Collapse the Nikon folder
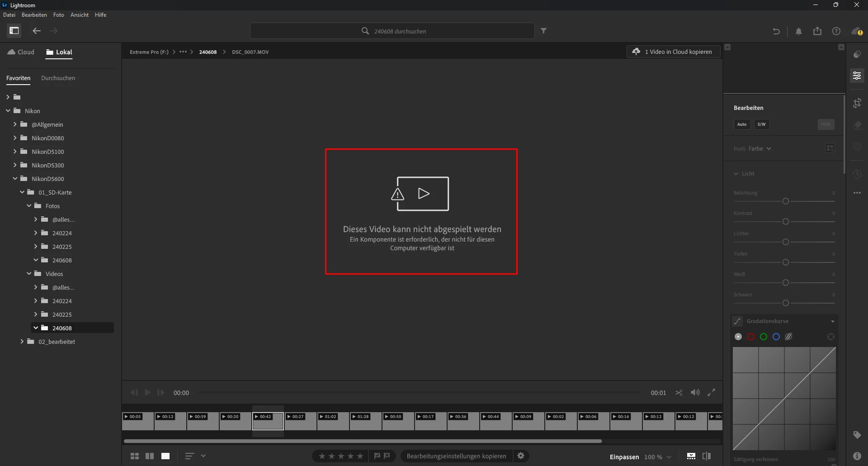Viewport: 868px width, 466px height. pyautogui.click(x=8, y=111)
